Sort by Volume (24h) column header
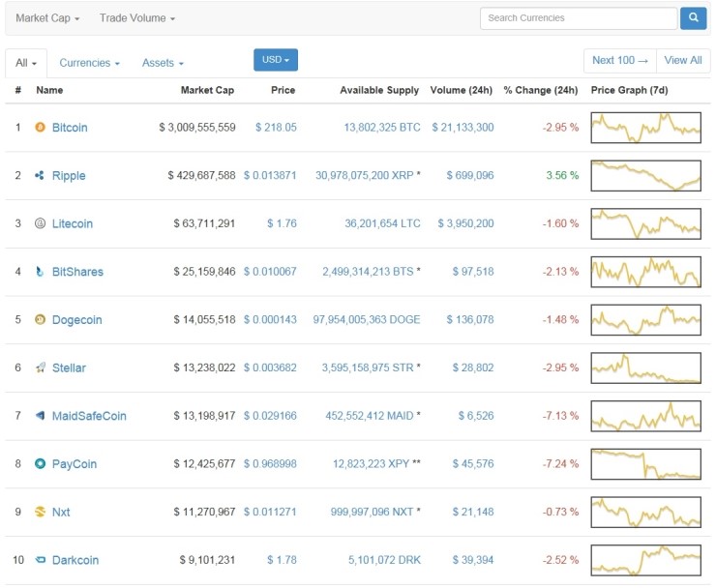 point(462,90)
